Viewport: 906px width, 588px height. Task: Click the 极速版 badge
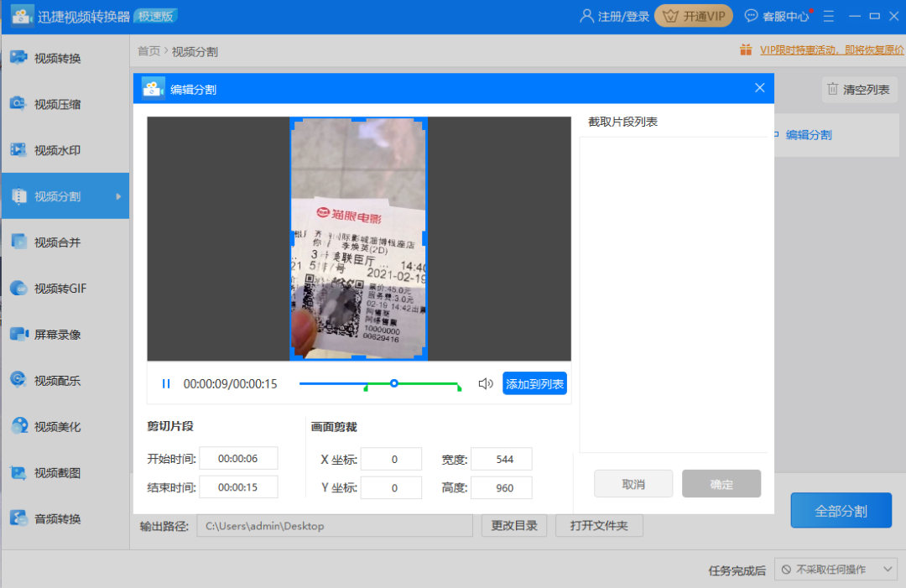pyautogui.click(x=155, y=16)
